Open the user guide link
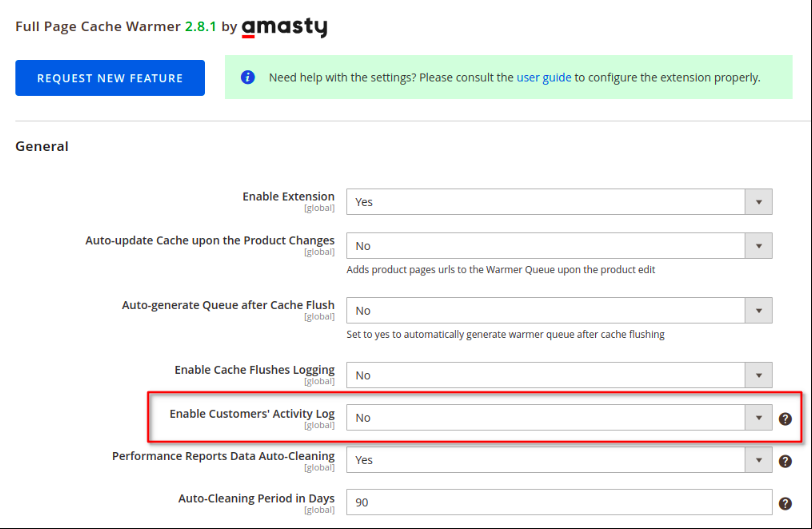 pos(544,78)
